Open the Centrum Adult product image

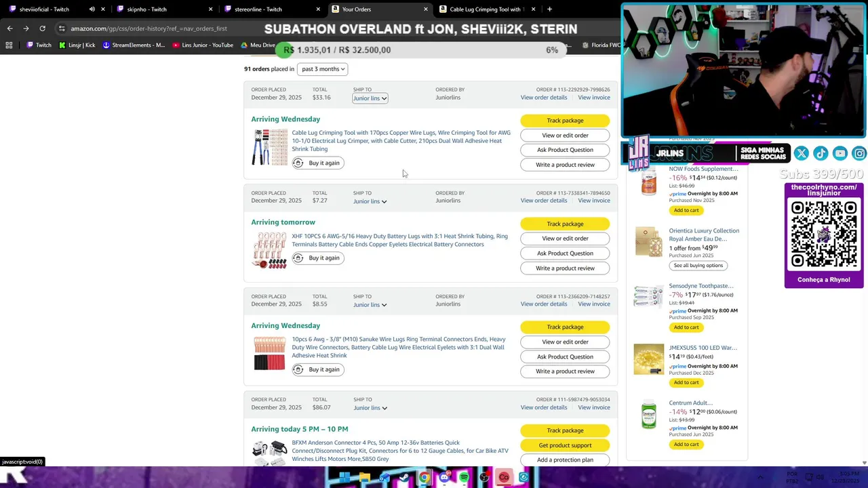click(x=649, y=414)
